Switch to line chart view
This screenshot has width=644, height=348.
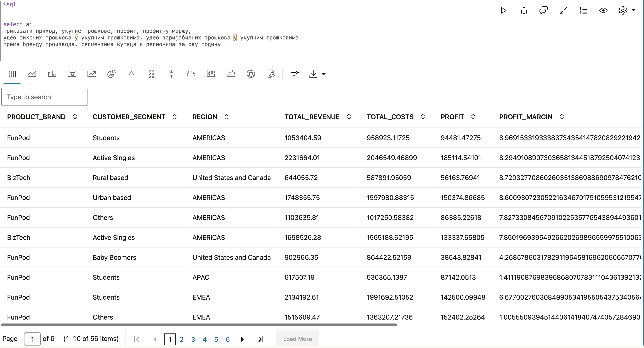point(91,74)
